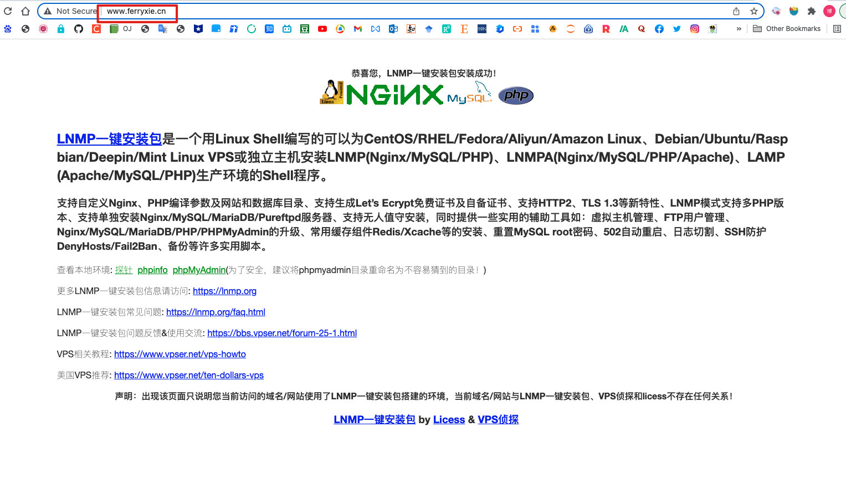Reload the page
The image size is (846, 504).
click(x=8, y=11)
